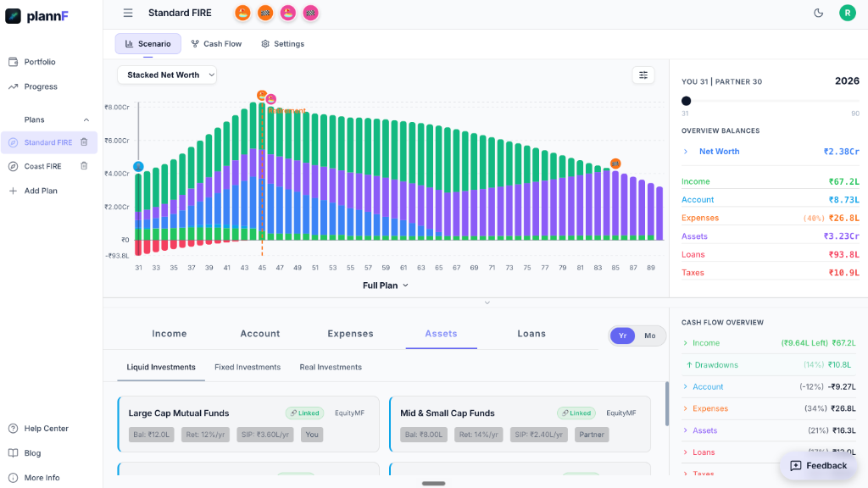Click the pink checkered-flag milestone icon

pos(310,13)
